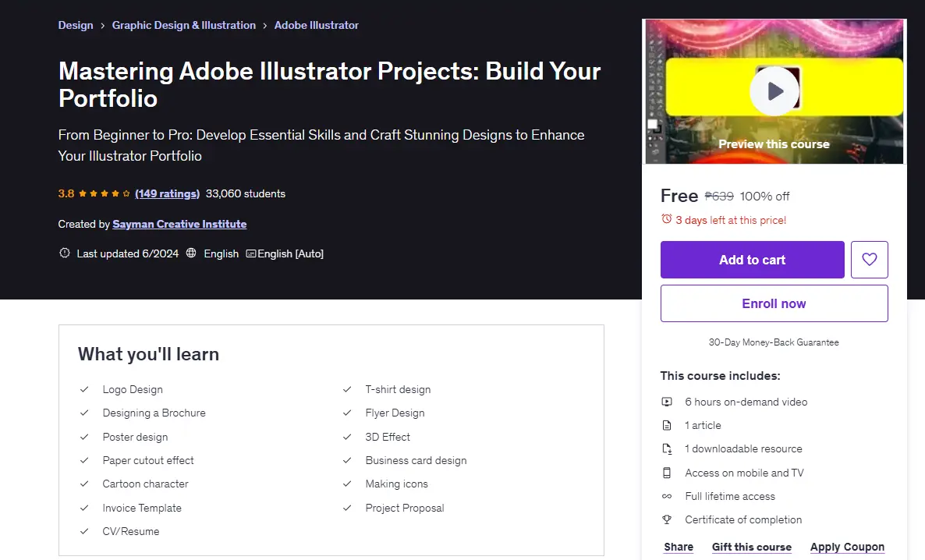
Task: Click 'Full lifetime access' text
Action: pos(730,496)
